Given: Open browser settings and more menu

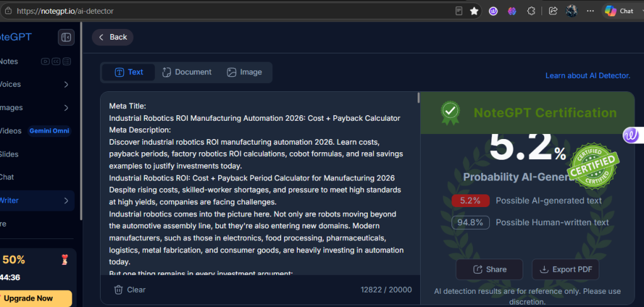Looking at the screenshot, I should click(x=590, y=11).
